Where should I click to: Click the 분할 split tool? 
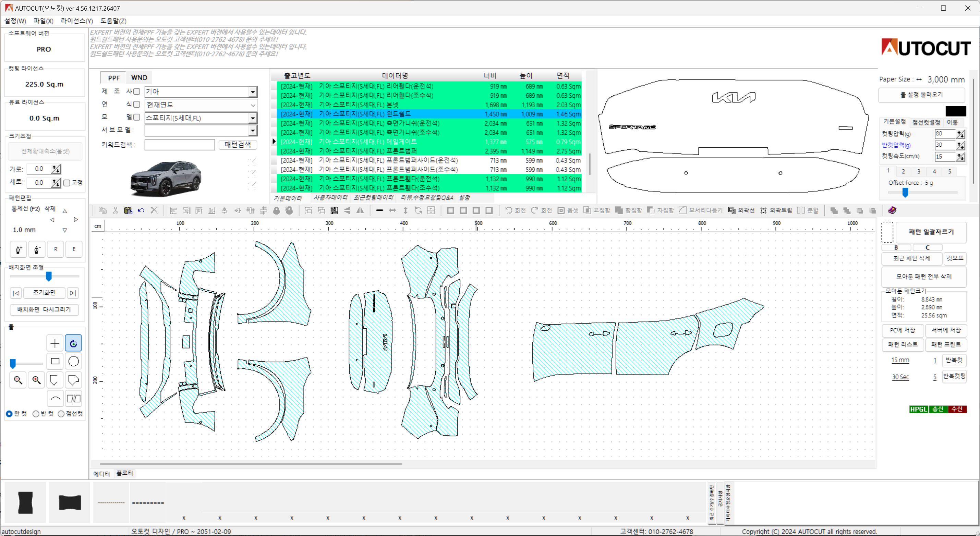tap(808, 210)
